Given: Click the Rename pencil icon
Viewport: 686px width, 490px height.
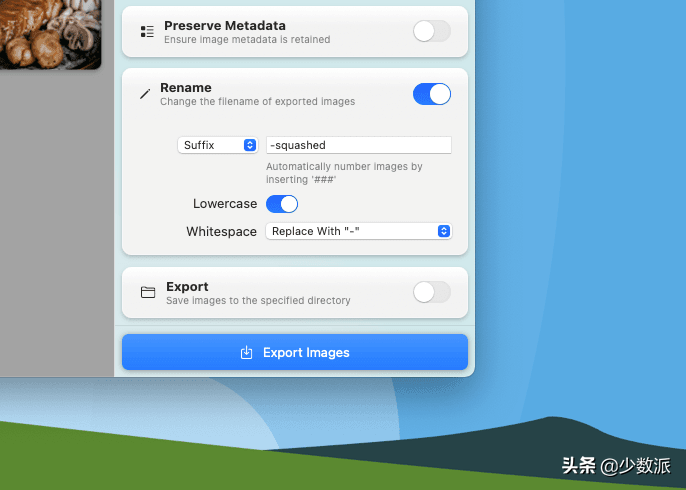Looking at the screenshot, I should [145, 94].
